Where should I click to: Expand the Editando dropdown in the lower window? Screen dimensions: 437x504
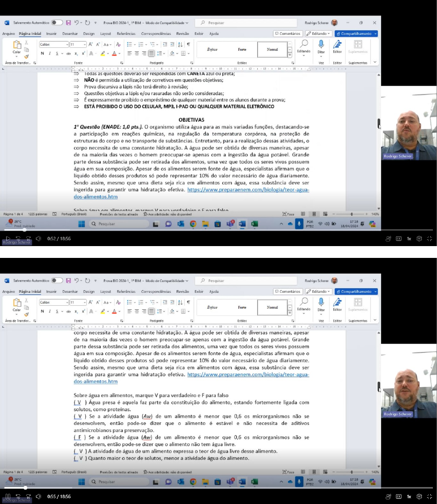coord(318,291)
